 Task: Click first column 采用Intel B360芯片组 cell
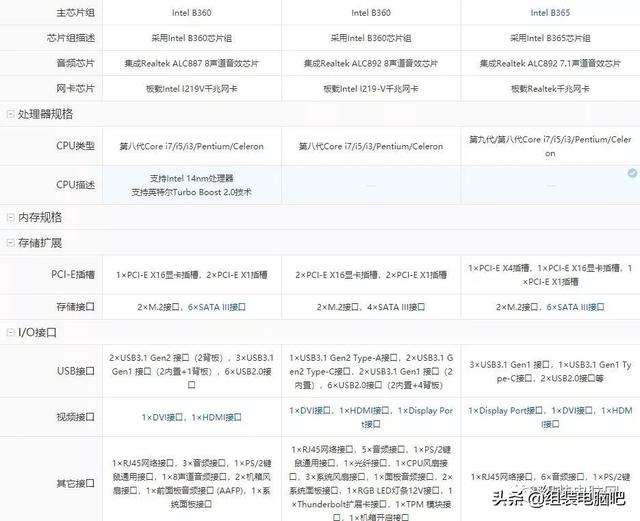pyautogui.click(x=192, y=38)
